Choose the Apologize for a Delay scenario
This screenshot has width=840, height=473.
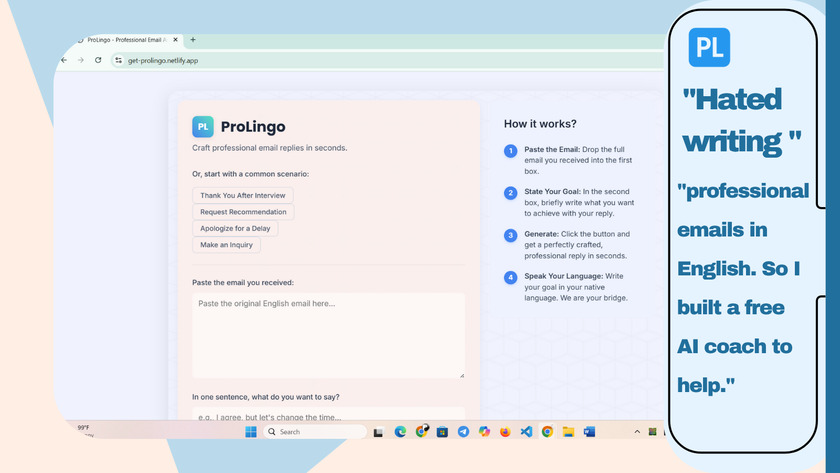(x=235, y=228)
